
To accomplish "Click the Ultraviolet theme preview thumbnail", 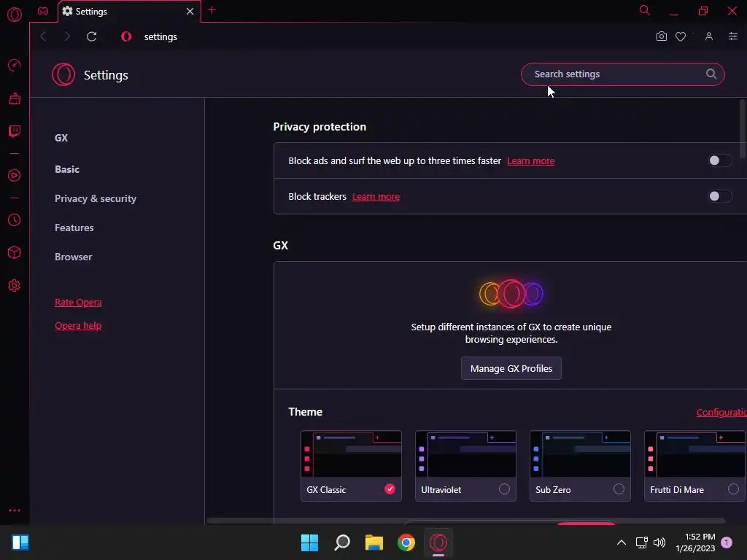I will (x=465, y=454).
